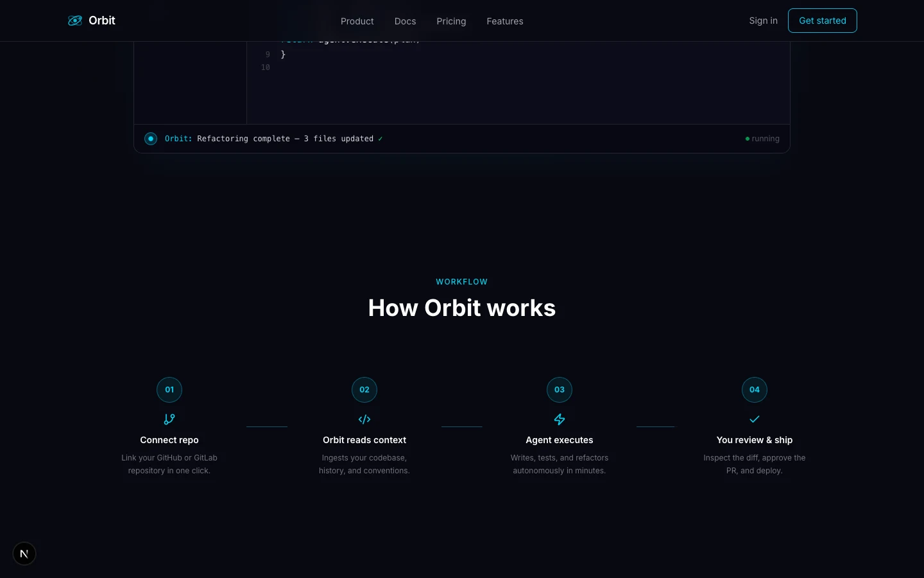Click line number 10 in the code editor

pos(266,67)
